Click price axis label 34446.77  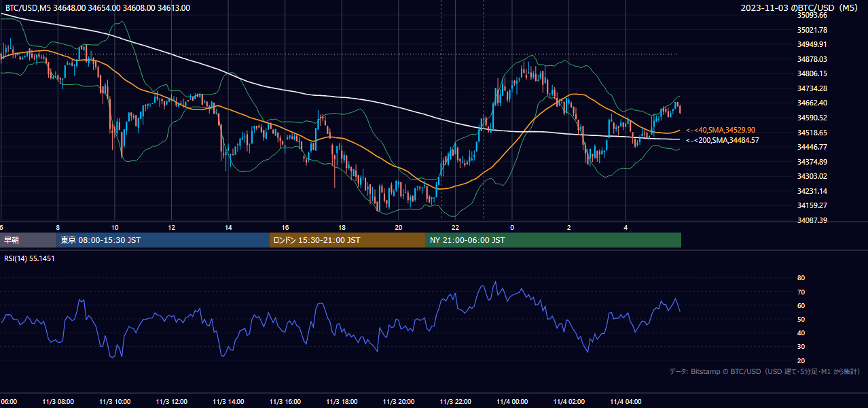click(812, 147)
